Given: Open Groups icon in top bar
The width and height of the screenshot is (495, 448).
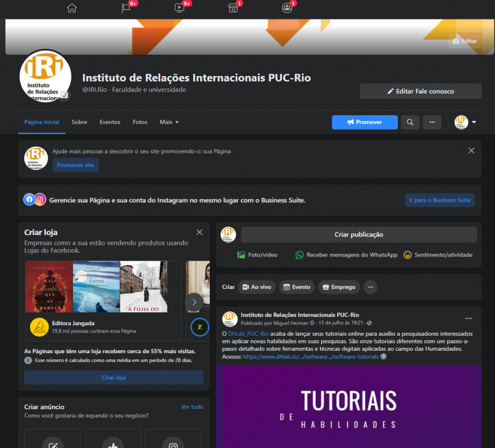Looking at the screenshot, I should pos(287,8).
